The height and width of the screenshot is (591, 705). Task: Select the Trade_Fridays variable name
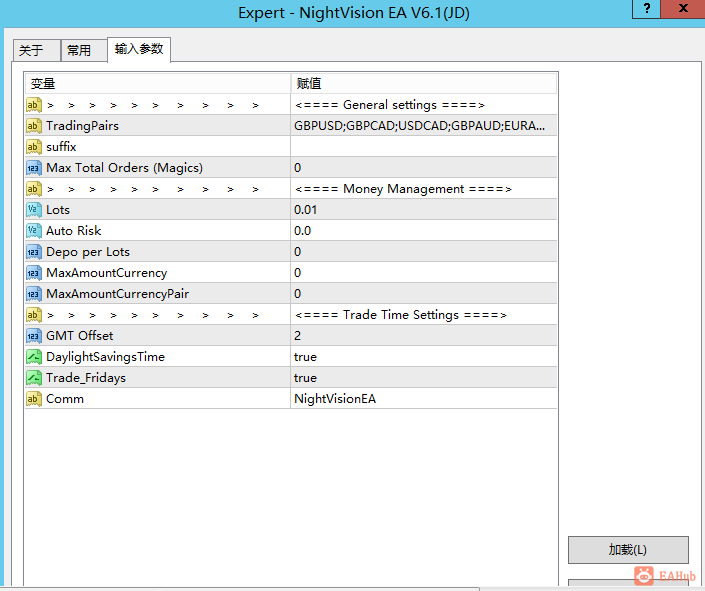pyautogui.click(x=86, y=378)
